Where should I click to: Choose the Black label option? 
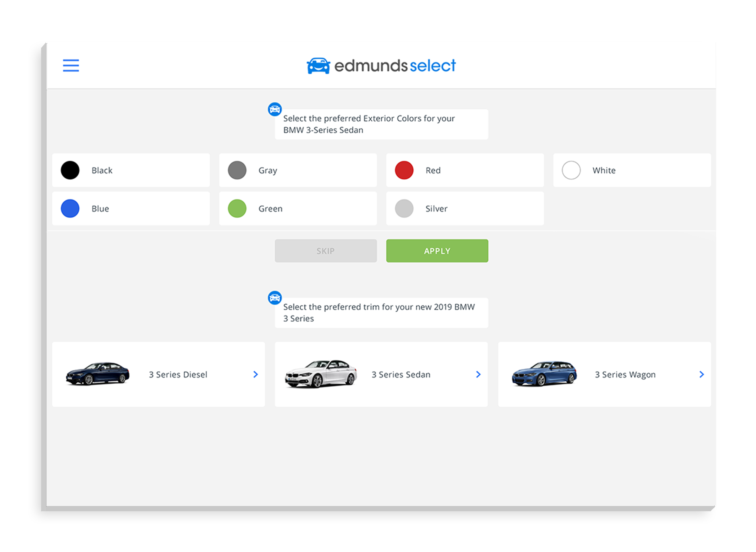point(102,170)
